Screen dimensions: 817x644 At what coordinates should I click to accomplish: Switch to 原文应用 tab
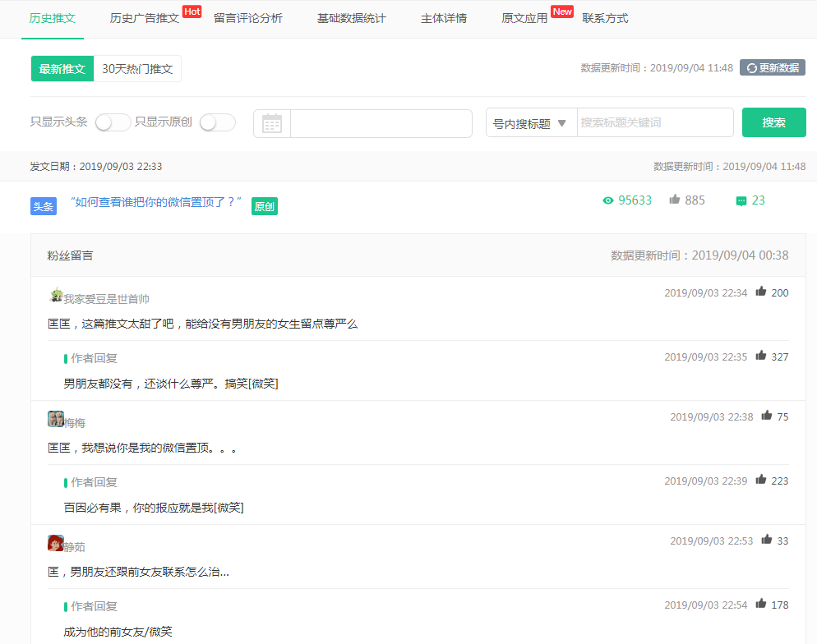pyautogui.click(x=524, y=18)
